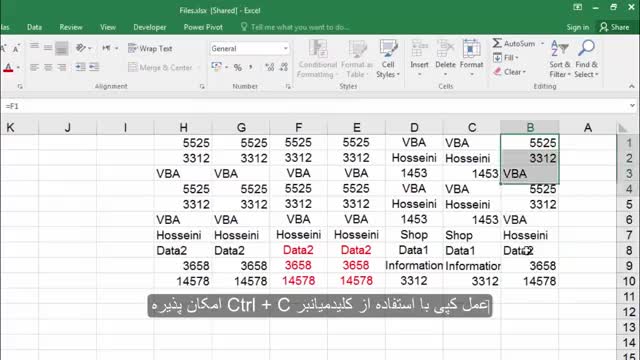Apply comma style

pos(251,67)
